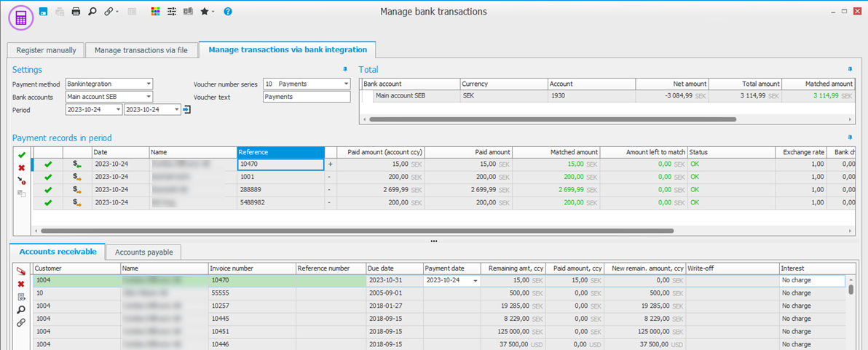
Task: Toggle green checkmark on reference 1001 row
Action: click(48, 178)
